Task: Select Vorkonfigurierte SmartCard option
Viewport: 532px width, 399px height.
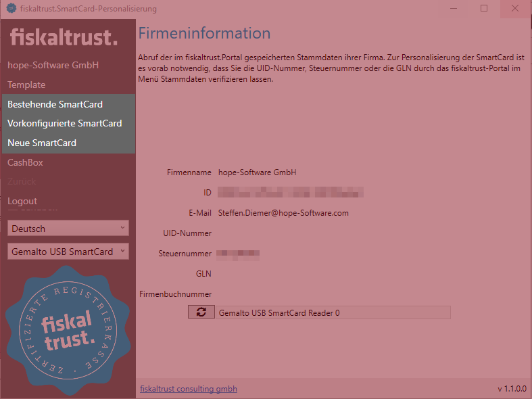Action: click(x=64, y=123)
